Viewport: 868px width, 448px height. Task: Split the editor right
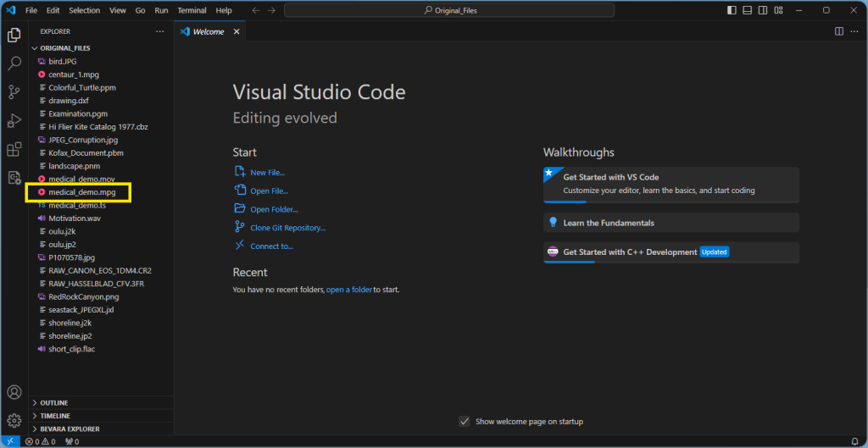coord(839,31)
